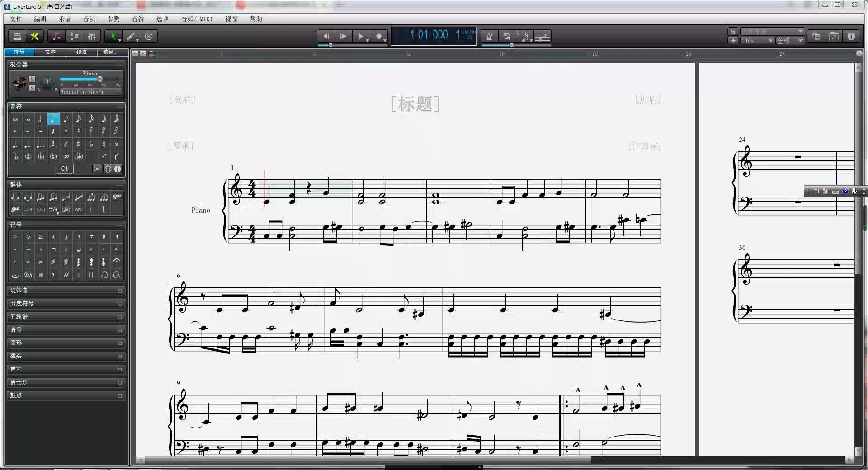Viewport: 868px width, 470px height.
Task: Select the half note in the note palette
Action: coord(40,119)
